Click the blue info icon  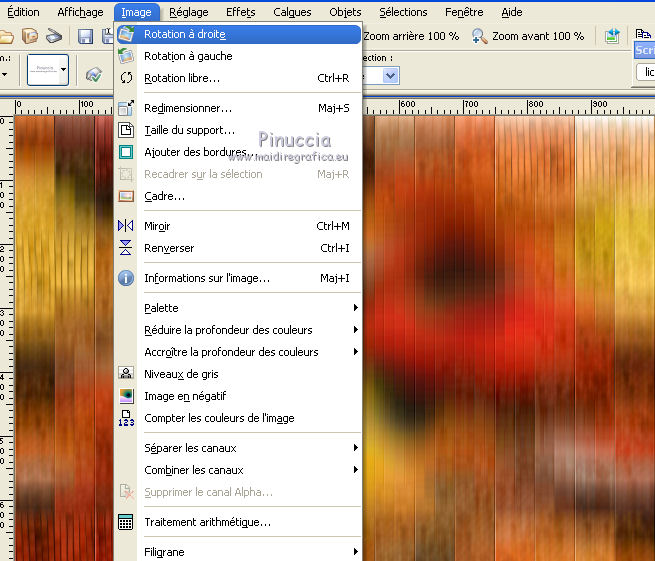[126, 278]
